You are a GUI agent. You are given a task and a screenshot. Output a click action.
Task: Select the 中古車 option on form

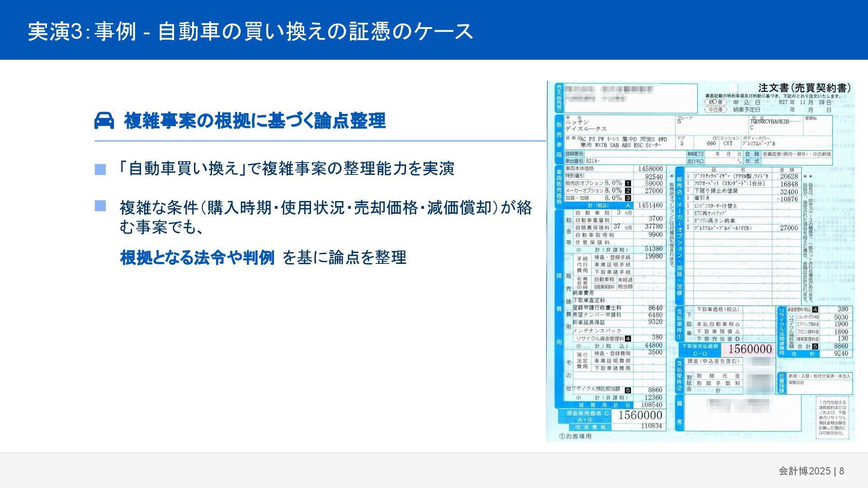pyautogui.click(x=716, y=109)
